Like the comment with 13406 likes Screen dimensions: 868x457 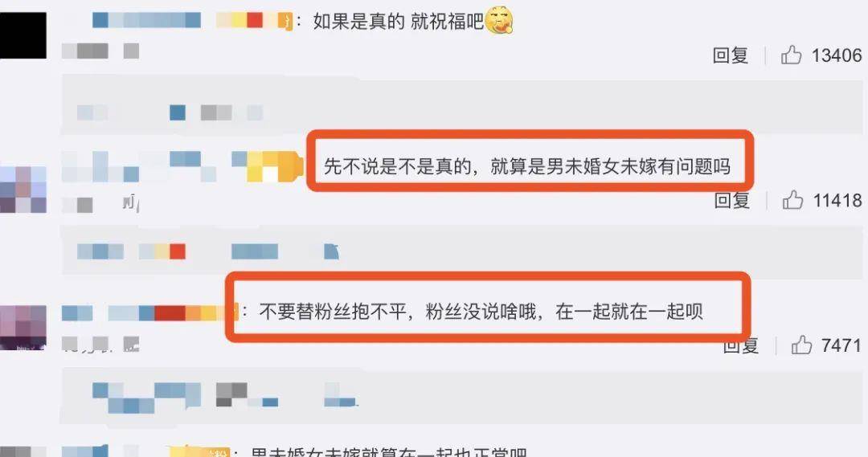(x=791, y=55)
